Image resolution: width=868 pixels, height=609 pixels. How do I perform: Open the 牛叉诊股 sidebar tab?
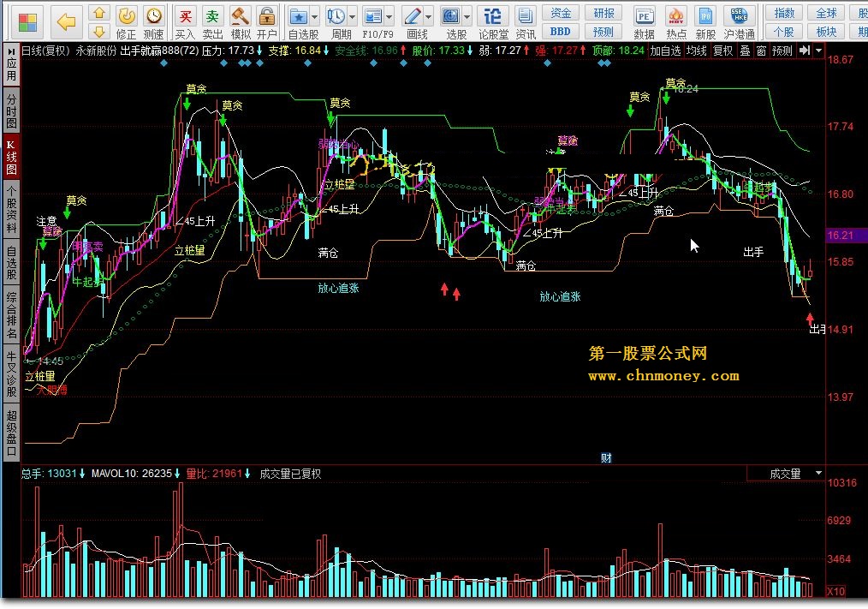point(11,374)
